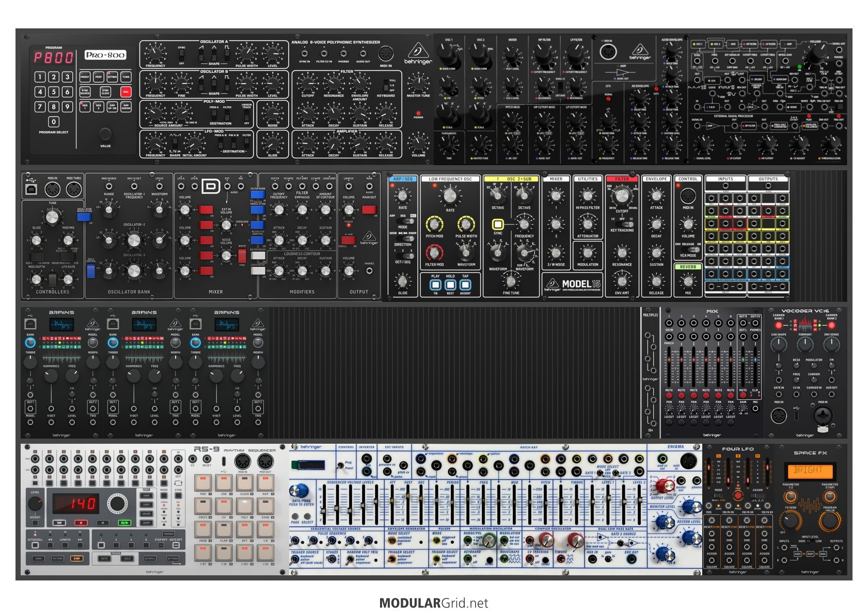The height and width of the screenshot is (614, 868).
Task: Click the RS-9 SETTINGS button
Action: click(172, 558)
